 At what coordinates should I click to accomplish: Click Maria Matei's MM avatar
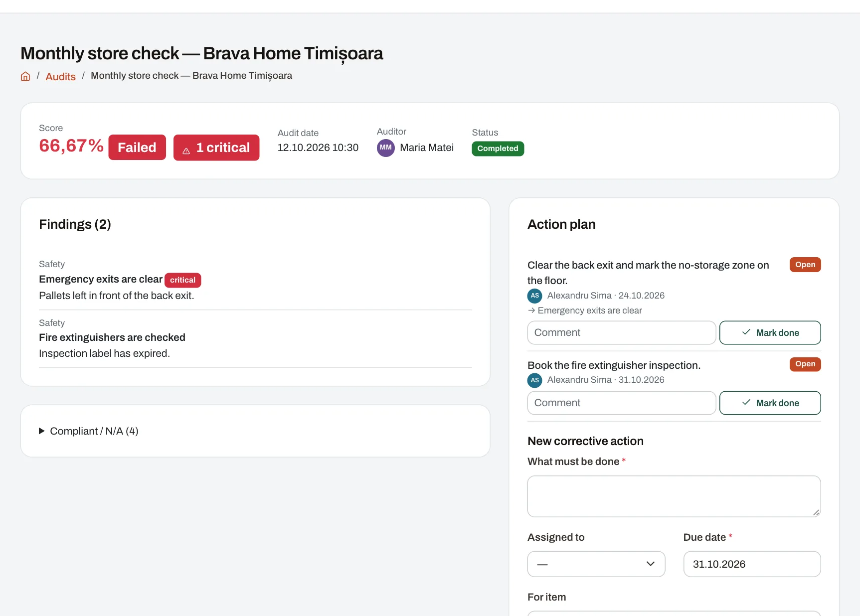(x=385, y=148)
